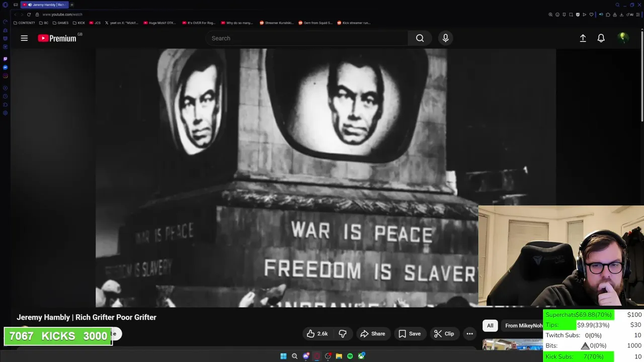The image size is (644, 362).
Task: Open It's OVER For Rog bookmark
Action: pyautogui.click(x=199, y=23)
